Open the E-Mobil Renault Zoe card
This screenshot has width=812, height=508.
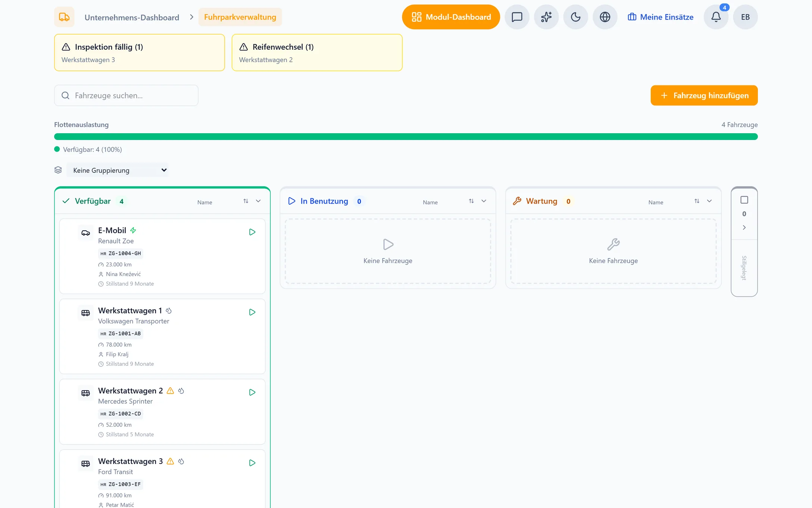162,256
